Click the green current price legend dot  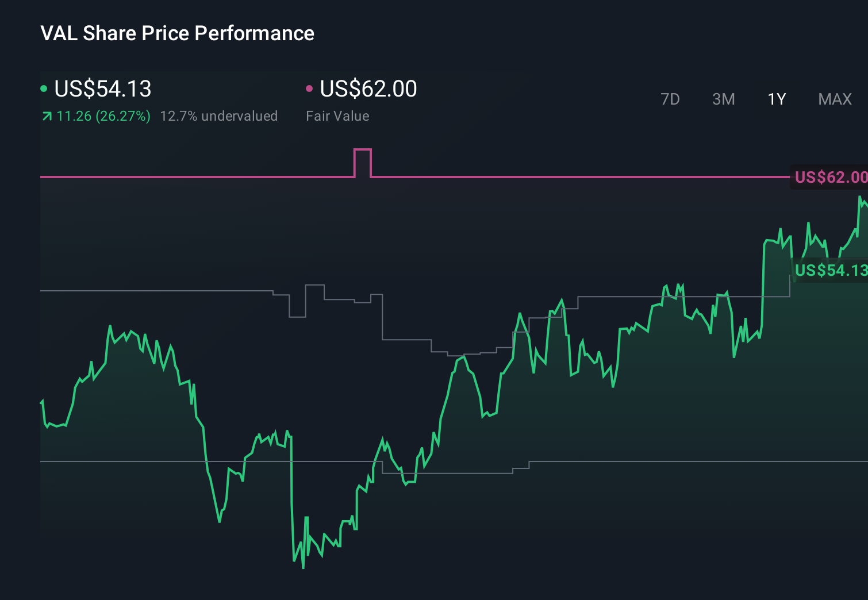pyautogui.click(x=44, y=88)
